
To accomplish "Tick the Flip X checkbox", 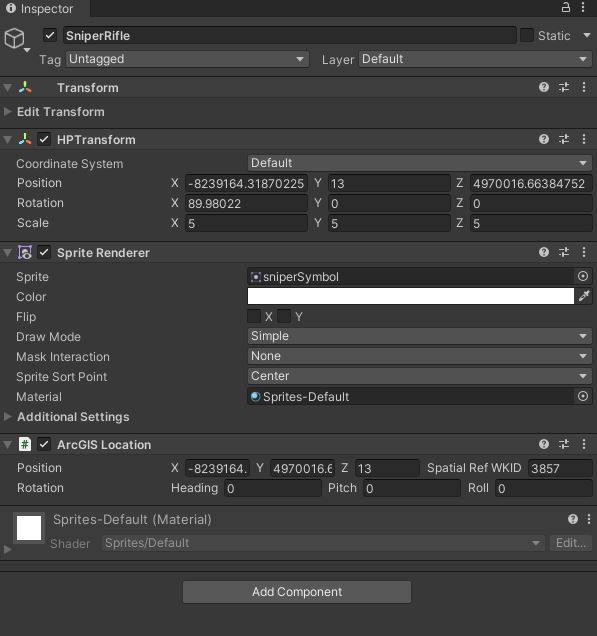I will [254, 316].
